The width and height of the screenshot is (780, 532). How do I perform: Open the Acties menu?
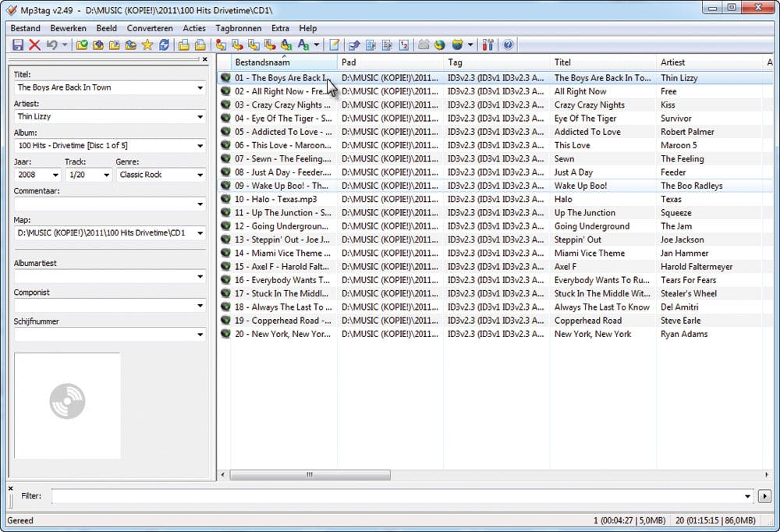tap(194, 28)
